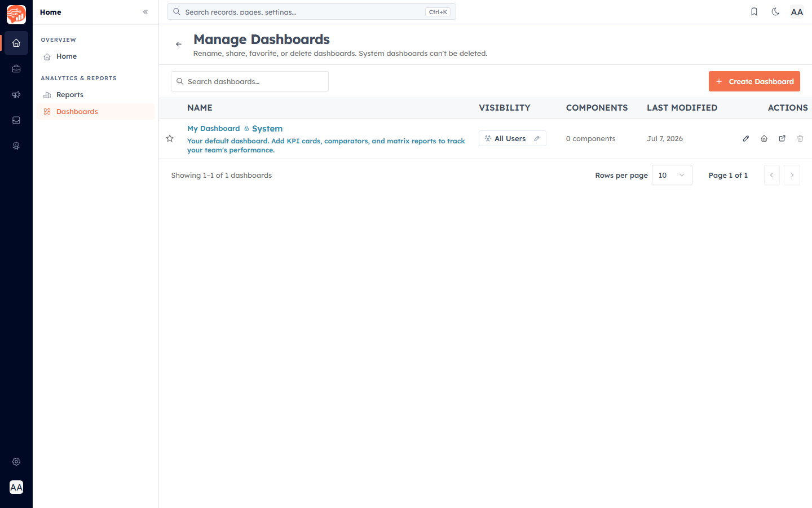Click the app logo in the top-left corner
The width and height of the screenshot is (812, 508).
tap(16, 15)
